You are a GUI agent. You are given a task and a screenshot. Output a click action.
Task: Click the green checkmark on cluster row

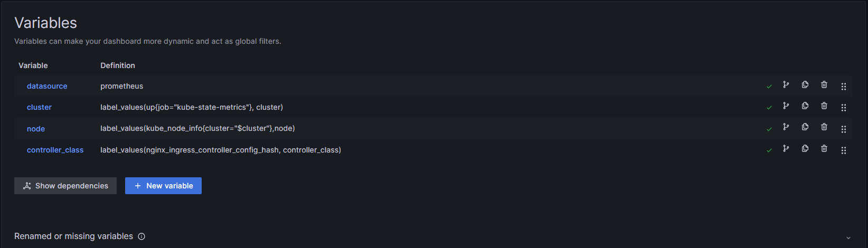coord(769,108)
